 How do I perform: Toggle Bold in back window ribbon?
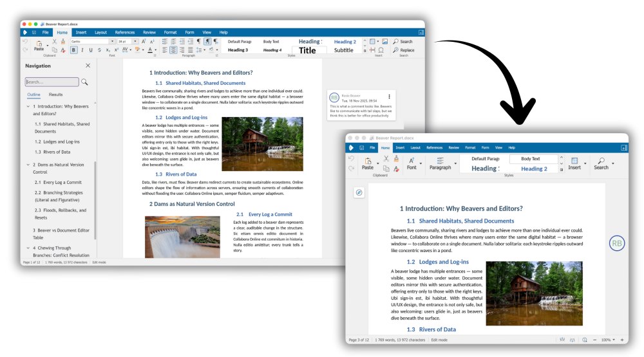(x=73, y=50)
